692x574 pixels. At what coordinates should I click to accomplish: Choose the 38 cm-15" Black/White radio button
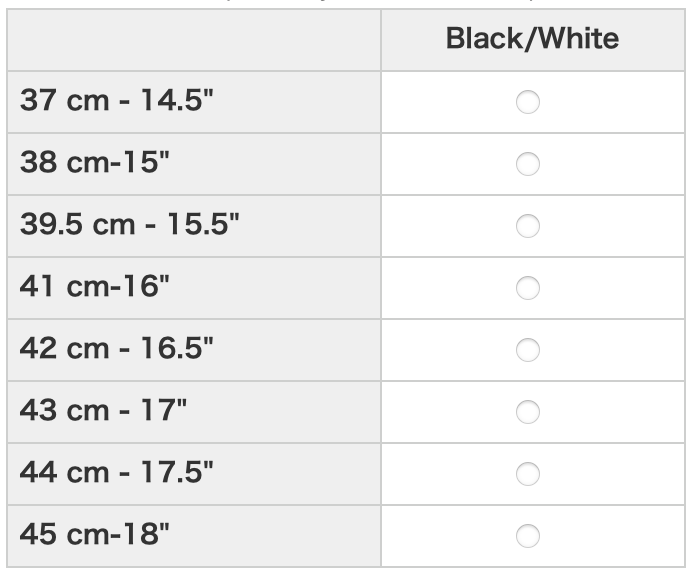pyautogui.click(x=528, y=164)
